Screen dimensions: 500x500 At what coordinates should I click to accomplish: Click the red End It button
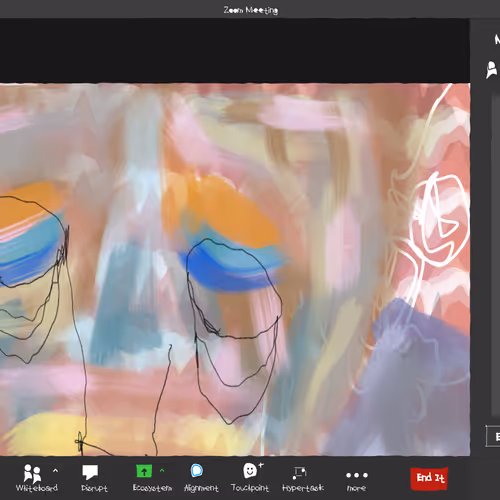tap(429, 478)
